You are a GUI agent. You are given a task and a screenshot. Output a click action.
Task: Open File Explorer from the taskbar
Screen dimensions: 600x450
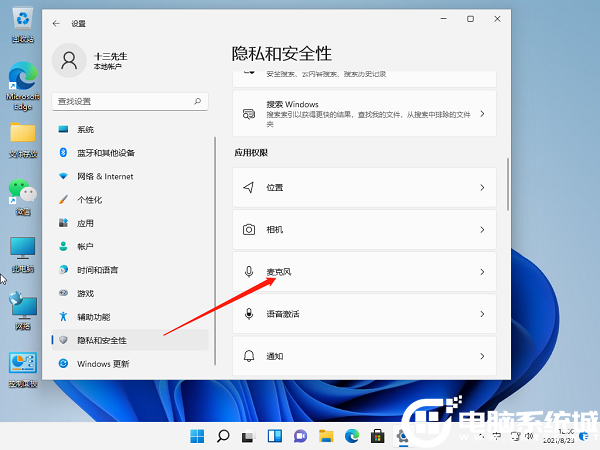326,436
